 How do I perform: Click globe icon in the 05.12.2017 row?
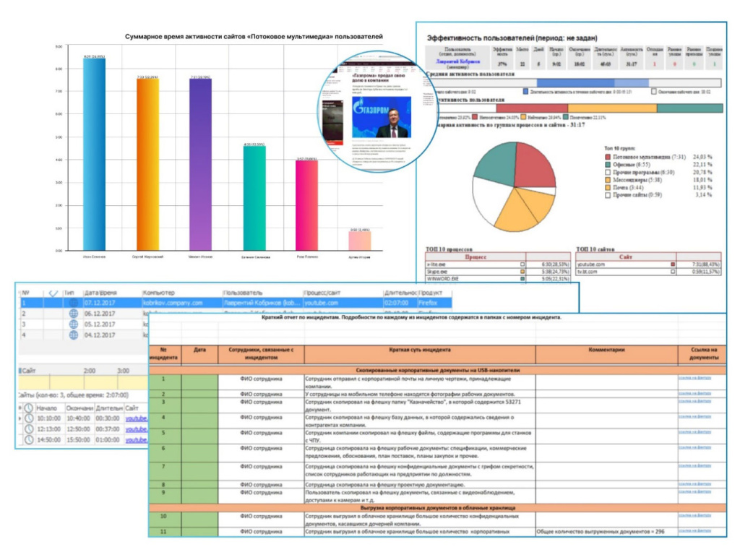click(x=73, y=324)
